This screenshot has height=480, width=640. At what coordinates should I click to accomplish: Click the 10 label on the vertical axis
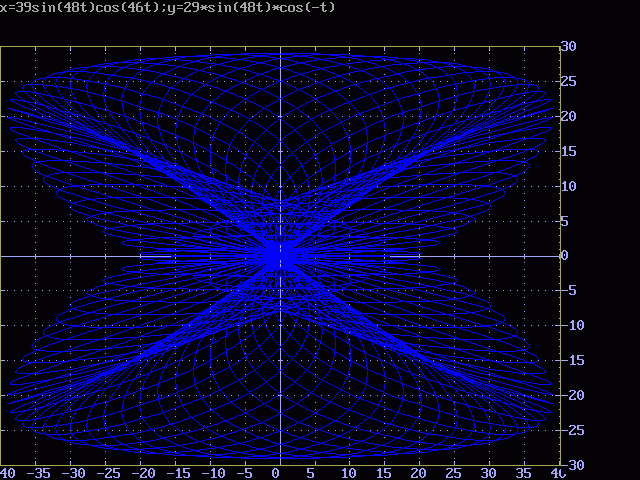[x=568, y=186]
